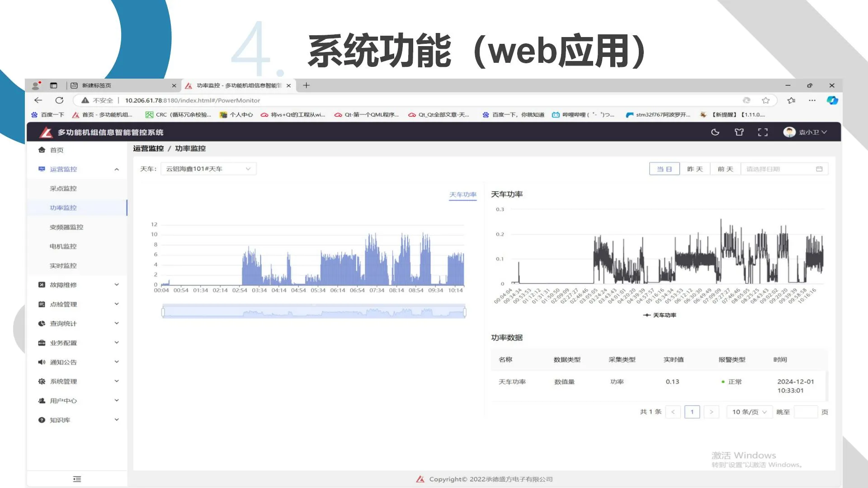Image resolution: width=868 pixels, height=488 pixels.
Task: Open browser settings ellipsis menu
Action: [812, 100]
